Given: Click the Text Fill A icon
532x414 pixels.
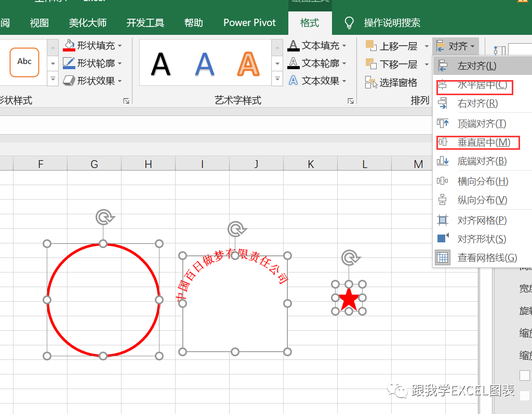Looking at the screenshot, I should point(294,45).
